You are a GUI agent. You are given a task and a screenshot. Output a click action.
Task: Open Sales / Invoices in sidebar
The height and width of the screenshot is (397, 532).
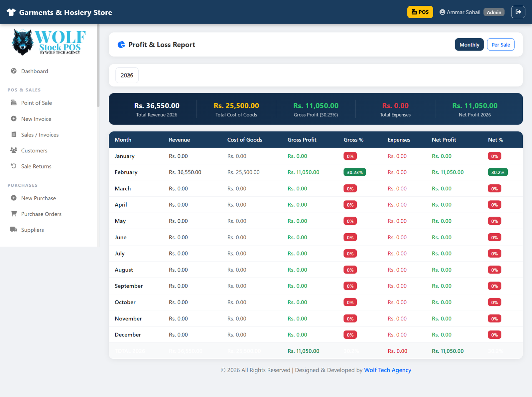click(x=40, y=135)
